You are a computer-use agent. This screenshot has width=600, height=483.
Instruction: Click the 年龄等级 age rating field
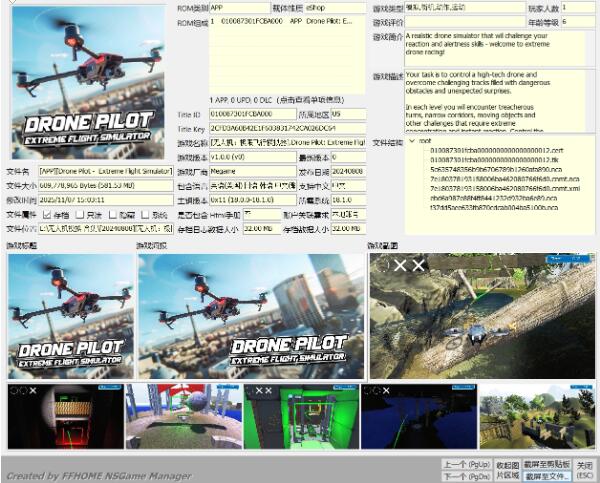point(578,22)
